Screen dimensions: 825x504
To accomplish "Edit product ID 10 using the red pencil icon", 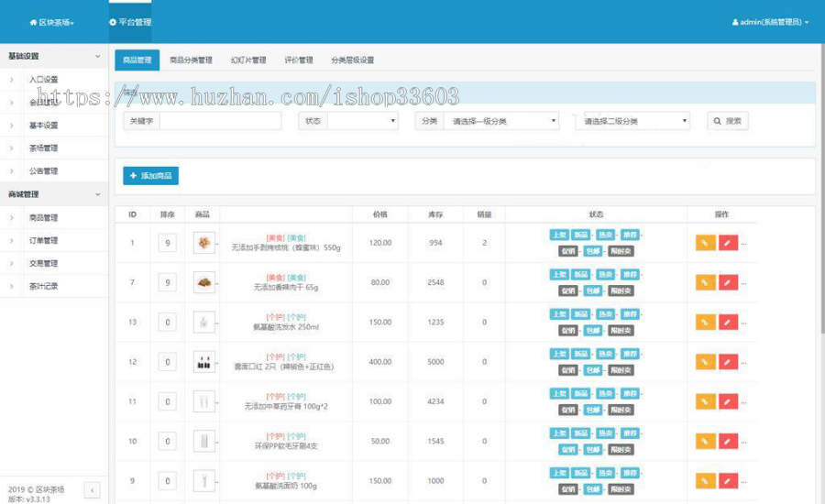I will pos(728,441).
